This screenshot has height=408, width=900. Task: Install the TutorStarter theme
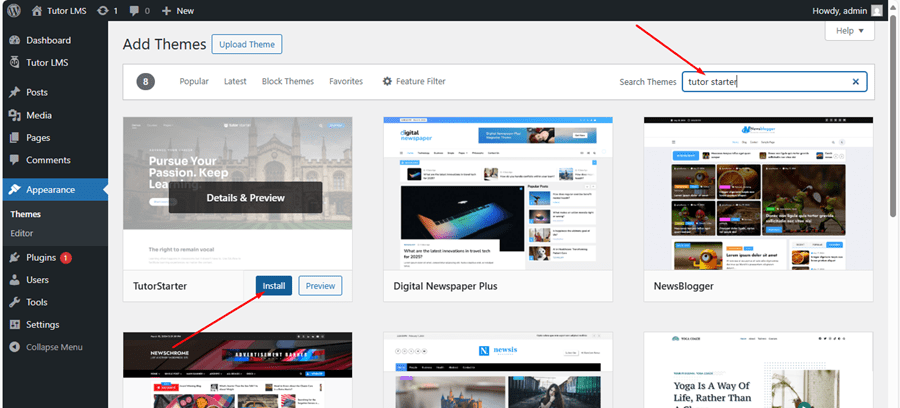pos(273,286)
